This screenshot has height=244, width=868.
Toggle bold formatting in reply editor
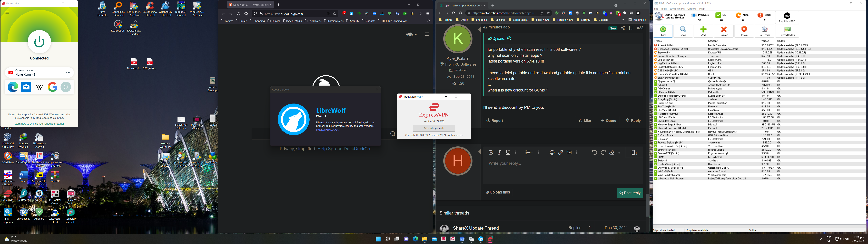coord(491,153)
